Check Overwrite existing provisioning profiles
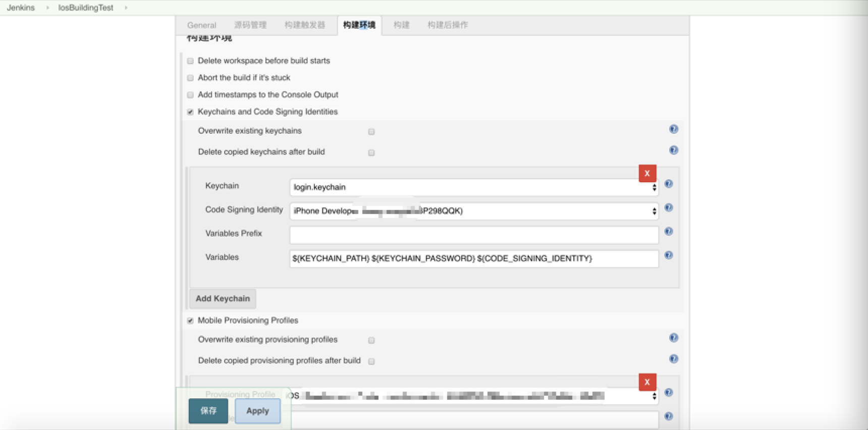 371,341
